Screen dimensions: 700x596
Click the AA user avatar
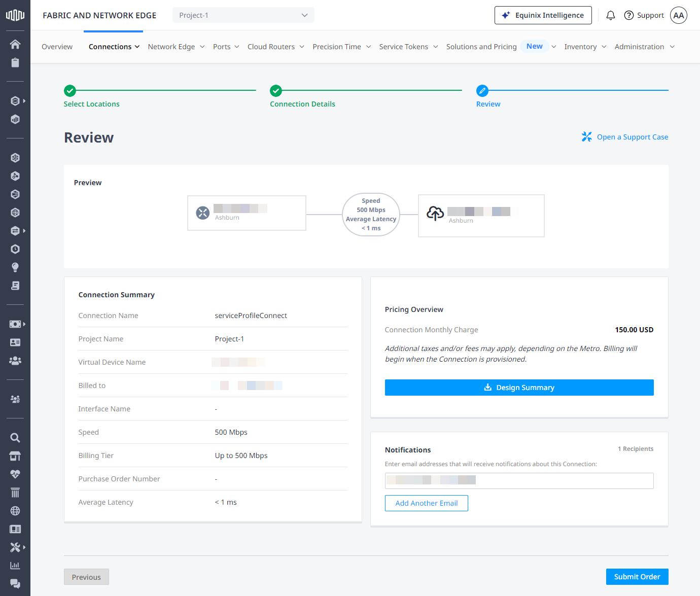pos(679,15)
